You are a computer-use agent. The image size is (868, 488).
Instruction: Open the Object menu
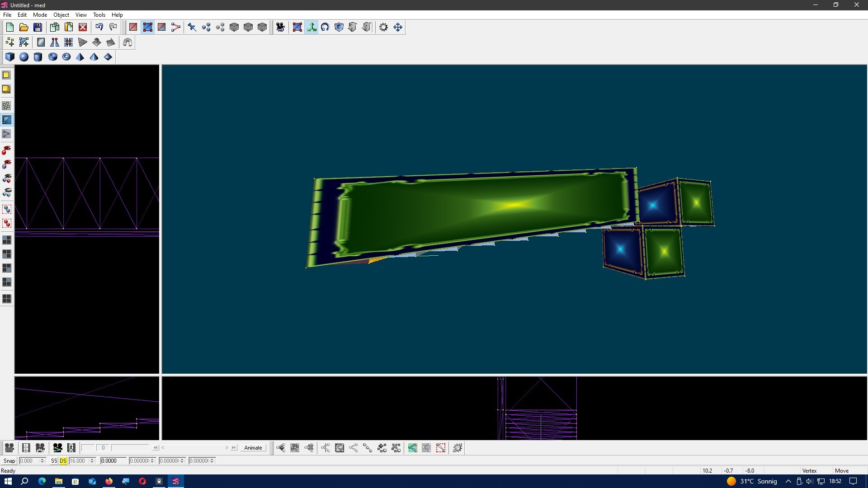tap(61, 15)
